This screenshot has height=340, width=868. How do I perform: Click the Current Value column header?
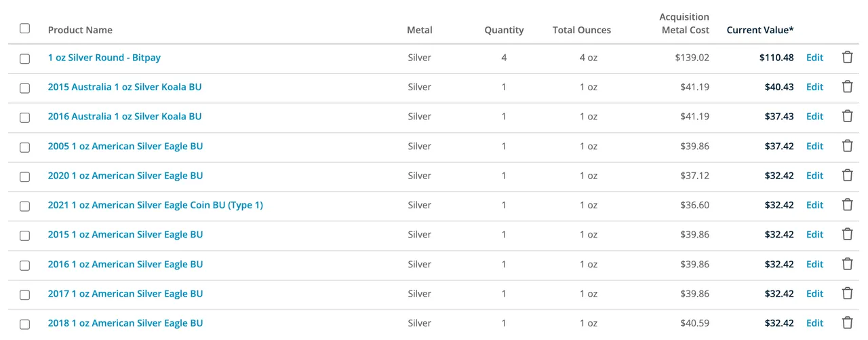(759, 30)
